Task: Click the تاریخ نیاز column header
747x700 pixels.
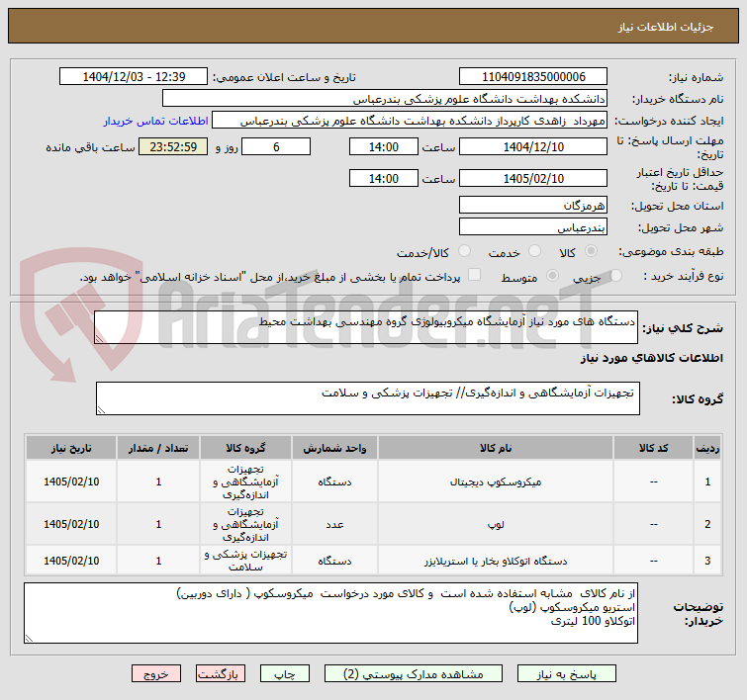Action: tap(71, 448)
